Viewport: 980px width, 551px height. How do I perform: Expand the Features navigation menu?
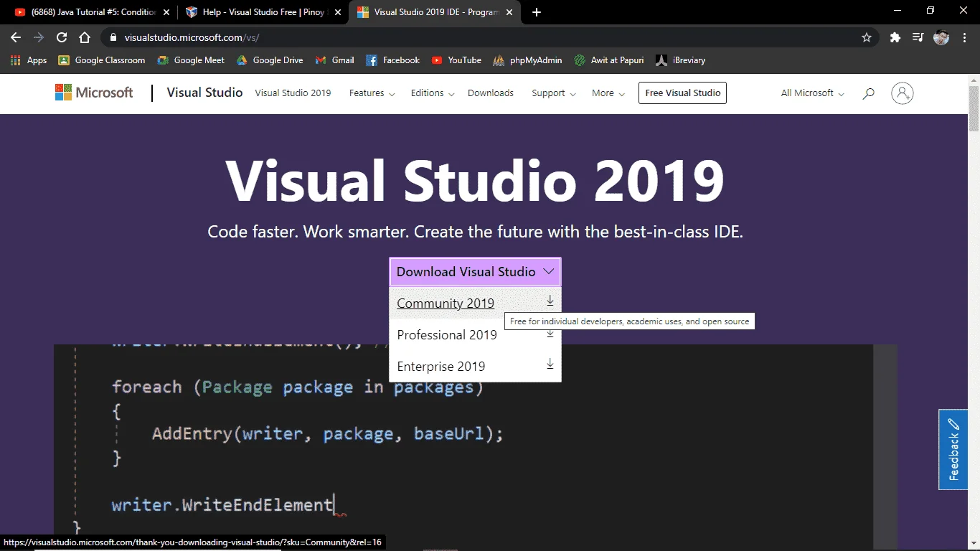click(x=372, y=93)
